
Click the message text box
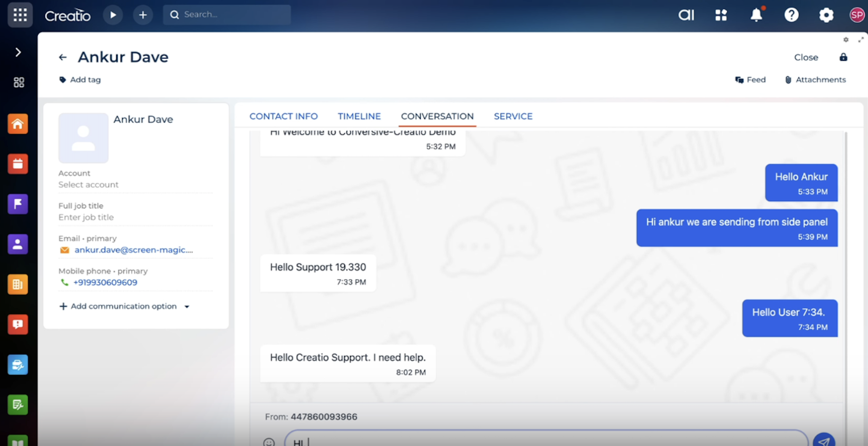[546, 439]
